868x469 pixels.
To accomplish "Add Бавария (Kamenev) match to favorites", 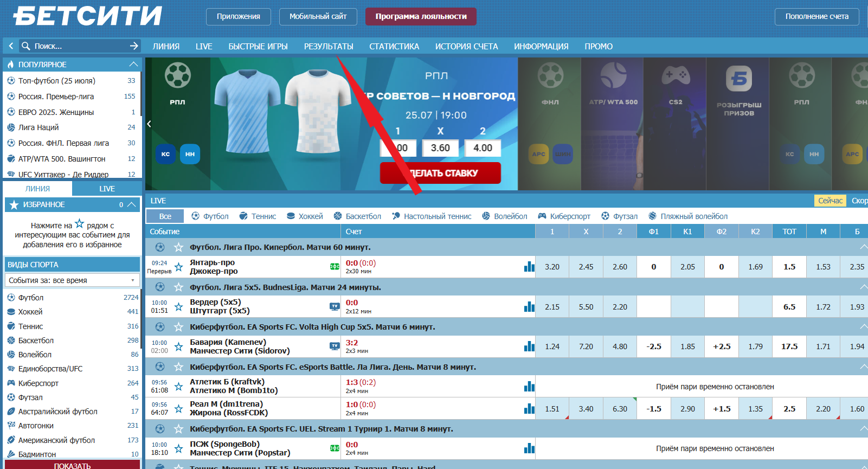I will pos(178,346).
